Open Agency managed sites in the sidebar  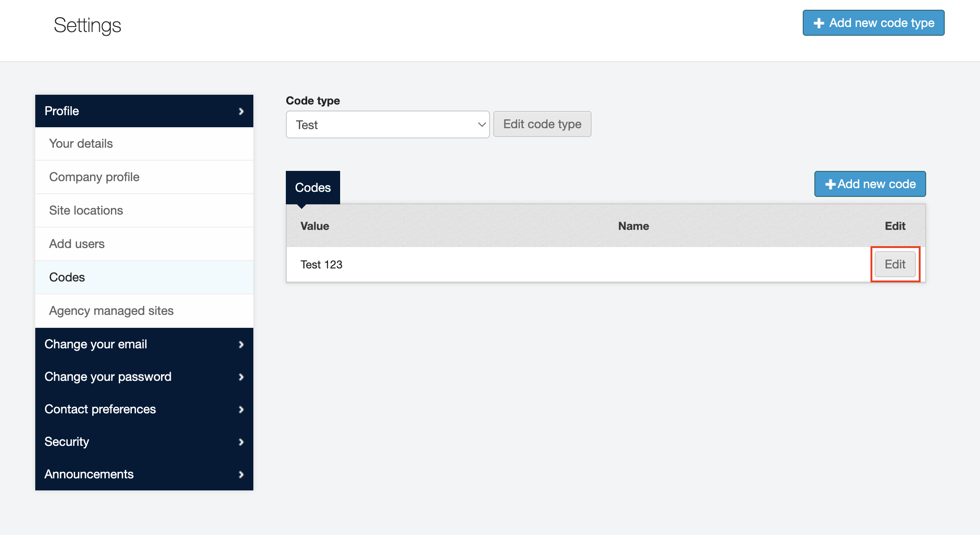[111, 311]
